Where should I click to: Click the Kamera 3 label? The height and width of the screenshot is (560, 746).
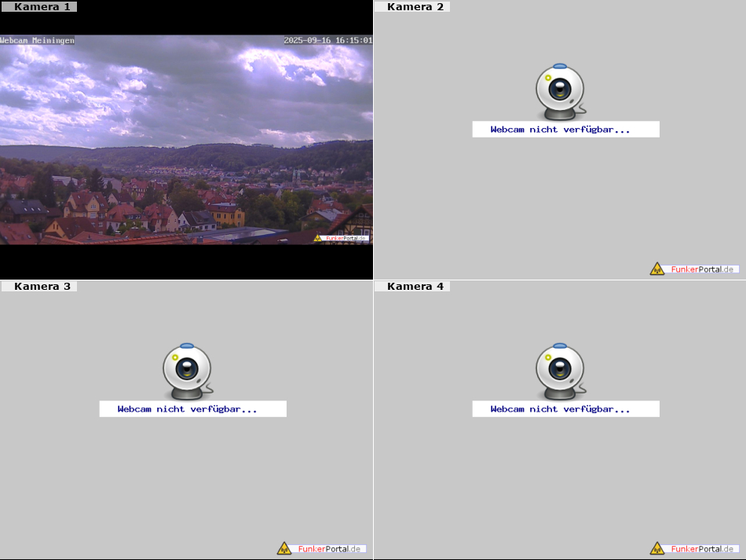(x=39, y=287)
